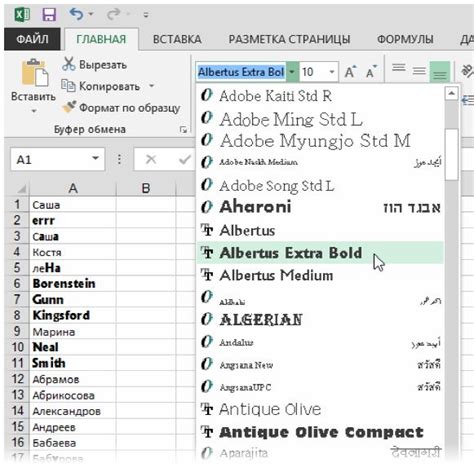The width and height of the screenshot is (474, 472).
Task: Cancel formula entry with X icon
Action: click(x=151, y=160)
